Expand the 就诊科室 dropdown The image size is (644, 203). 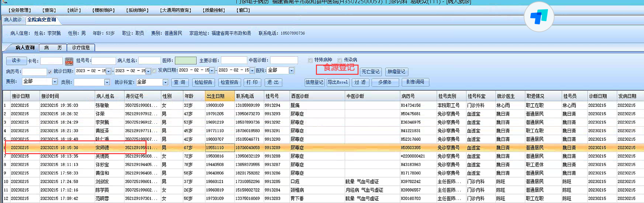click(x=165, y=82)
